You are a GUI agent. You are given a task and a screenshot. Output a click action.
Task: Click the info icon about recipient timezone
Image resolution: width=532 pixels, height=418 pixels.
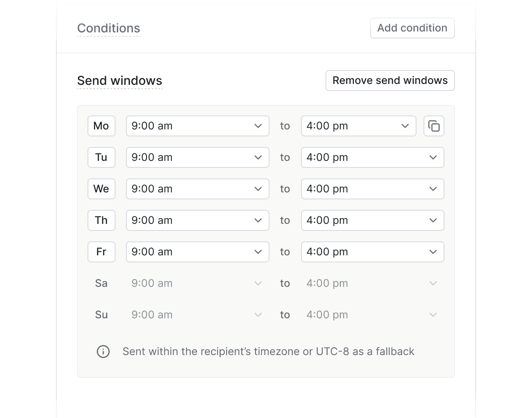click(x=103, y=352)
